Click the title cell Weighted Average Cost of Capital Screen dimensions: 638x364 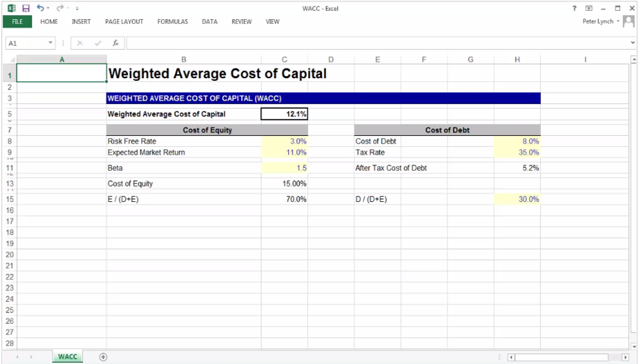(x=218, y=73)
